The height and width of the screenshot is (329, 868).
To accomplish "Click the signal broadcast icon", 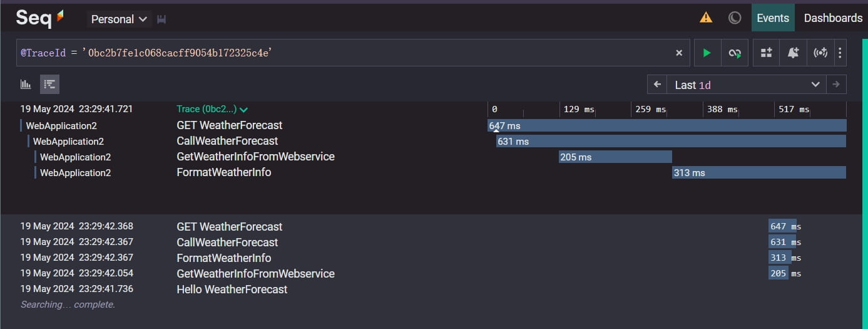I will [820, 53].
